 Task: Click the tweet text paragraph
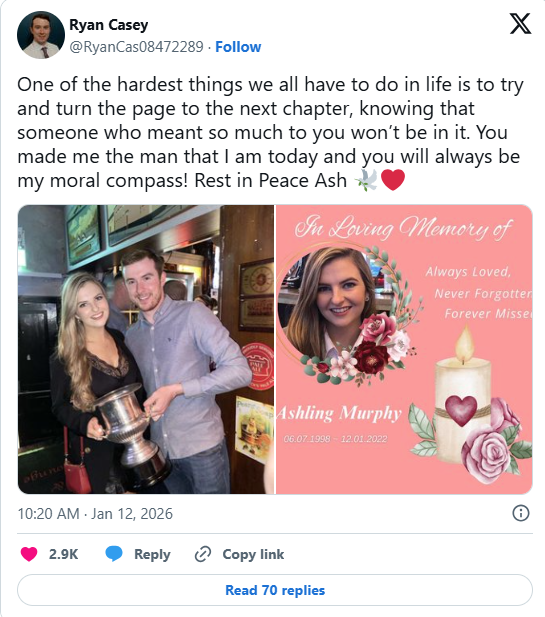pos(271,133)
